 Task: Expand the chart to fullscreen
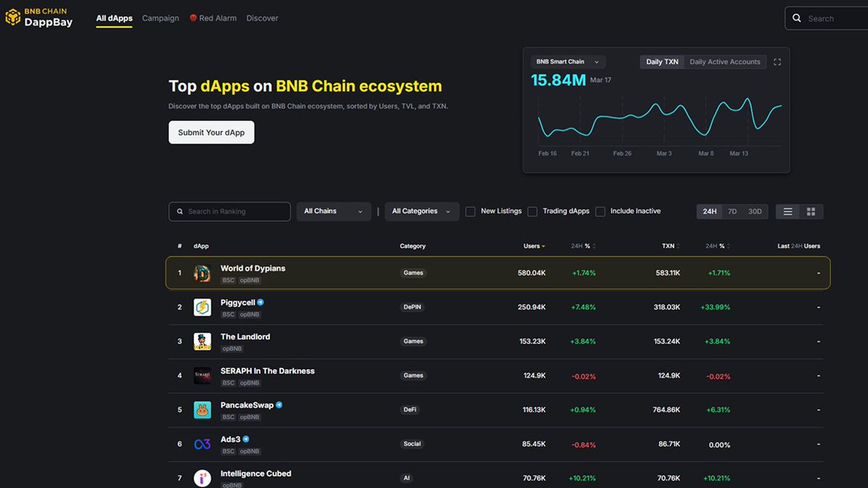pyautogui.click(x=778, y=62)
